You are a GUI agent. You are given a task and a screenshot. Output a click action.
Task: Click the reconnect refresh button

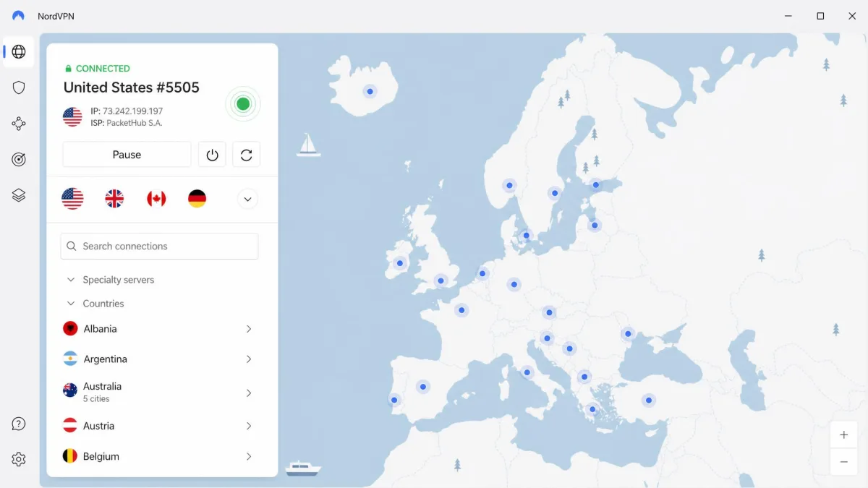click(246, 155)
